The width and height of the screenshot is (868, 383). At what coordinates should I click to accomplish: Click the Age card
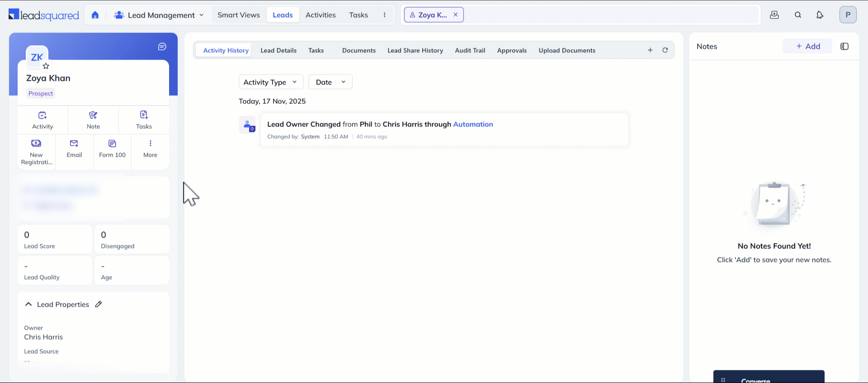(132, 271)
